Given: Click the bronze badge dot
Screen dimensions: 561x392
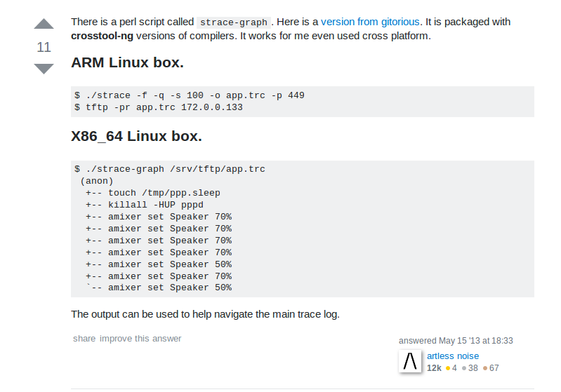Looking at the screenshot, I should (484, 368).
